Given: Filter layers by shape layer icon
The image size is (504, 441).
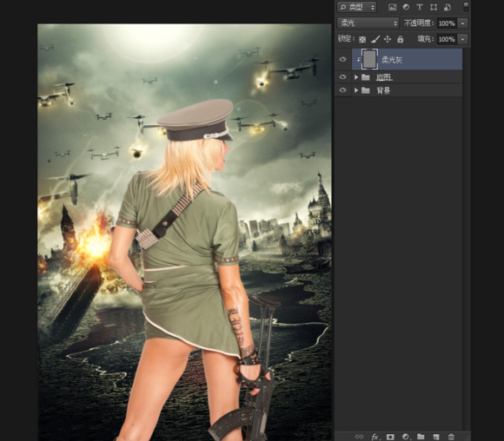Looking at the screenshot, I should tap(434, 7).
